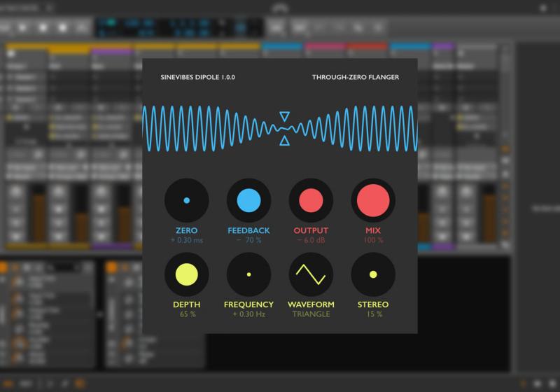Click the '− 6.0 dB' output value
560x392 pixels.
click(x=311, y=240)
